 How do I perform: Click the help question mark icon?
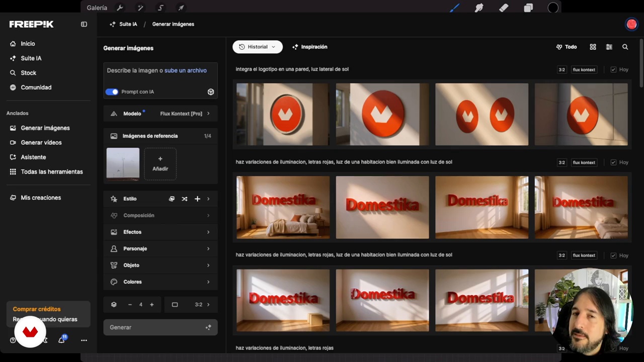(x=13, y=340)
